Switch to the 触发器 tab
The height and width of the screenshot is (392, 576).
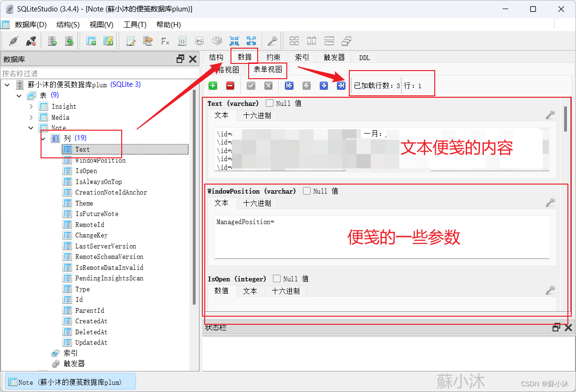(334, 57)
